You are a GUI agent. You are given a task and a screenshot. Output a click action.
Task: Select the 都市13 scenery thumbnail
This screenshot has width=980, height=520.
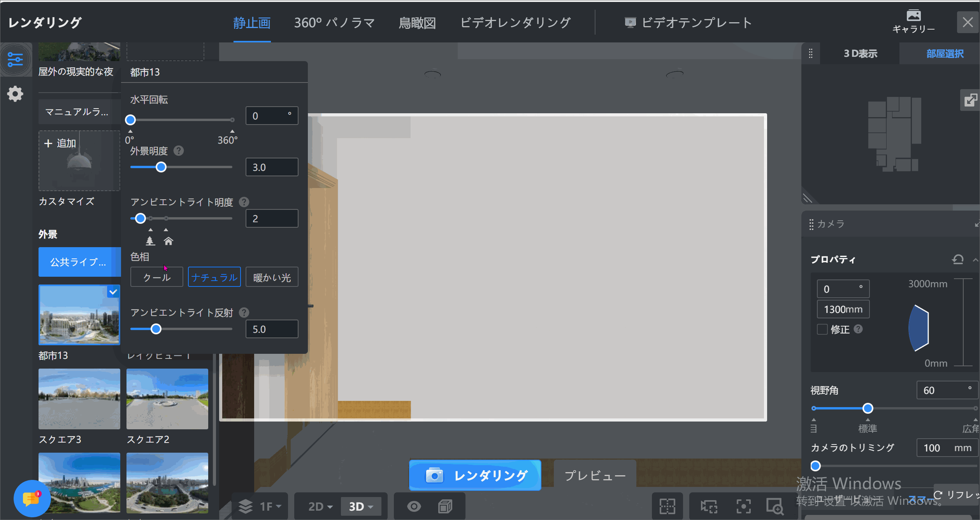[79, 315]
